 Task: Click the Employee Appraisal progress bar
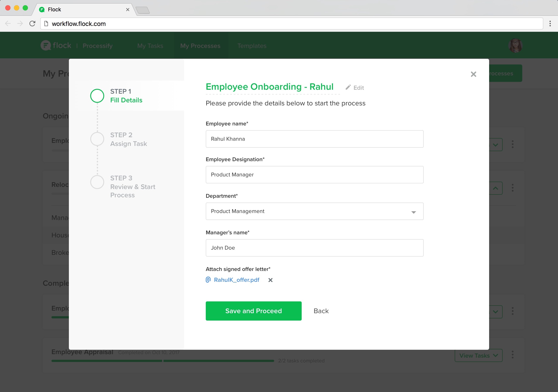coord(163,361)
